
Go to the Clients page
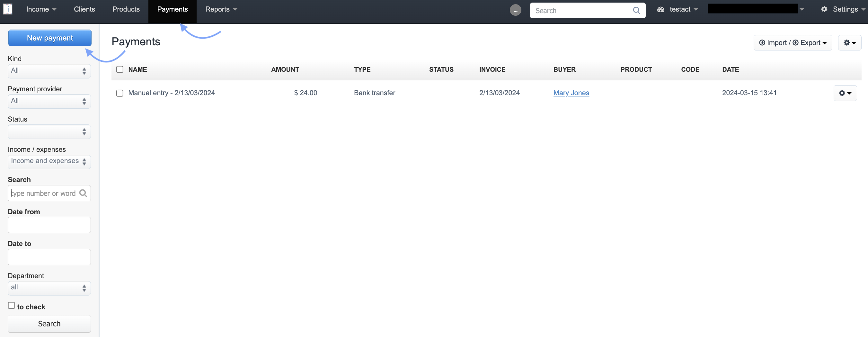84,9
